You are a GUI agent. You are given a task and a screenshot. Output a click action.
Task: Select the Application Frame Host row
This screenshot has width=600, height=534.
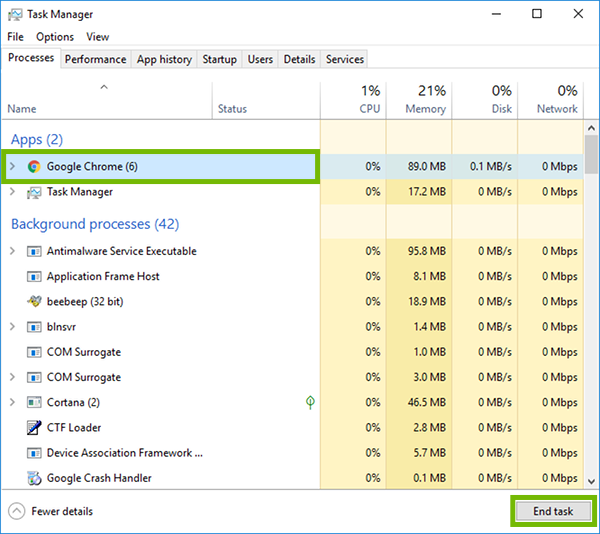tap(292, 277)
